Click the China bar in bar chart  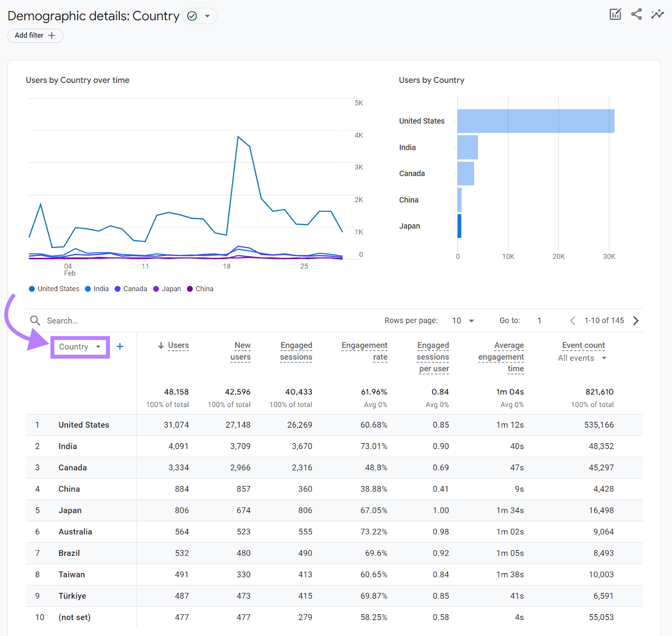[459, 200]
